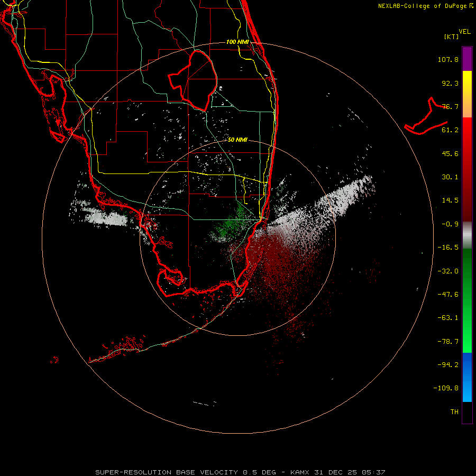The height and width of the screenshot is (476, 476).
Task: Click the 100 NMI range ring label
Action: point(237,42)
